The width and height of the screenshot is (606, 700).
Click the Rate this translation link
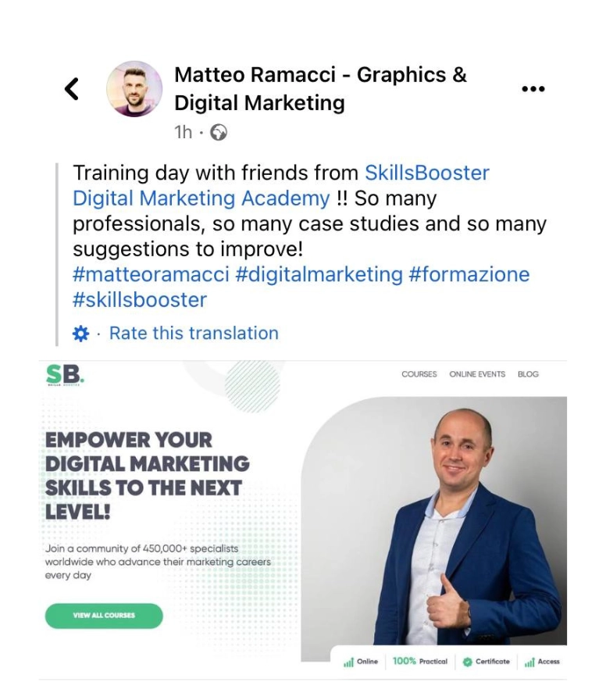194,334
